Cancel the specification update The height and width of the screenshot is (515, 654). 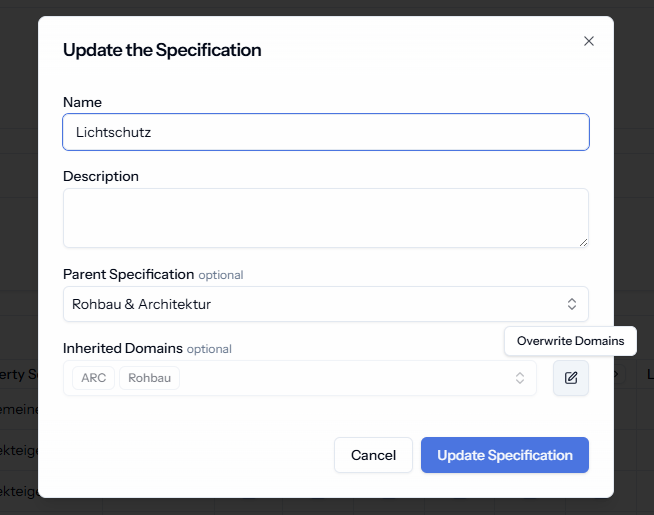point(373,455)
